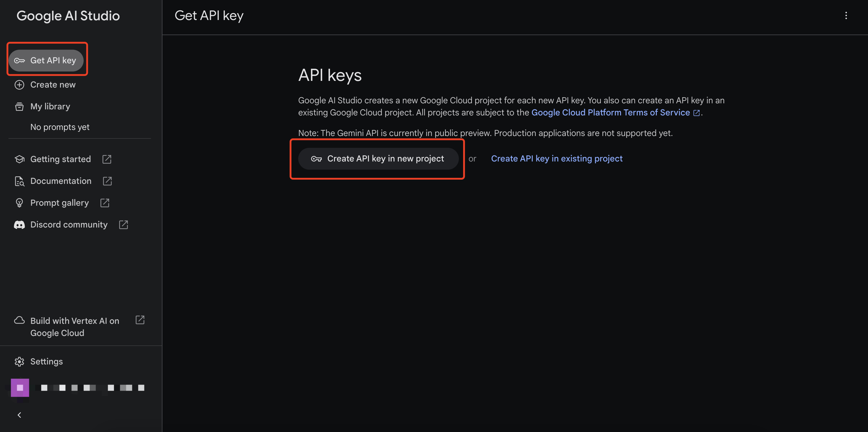The height and width of the screenshot is (432, 868).
Task: Select Get API key in the sidebar
Action: 46,60
